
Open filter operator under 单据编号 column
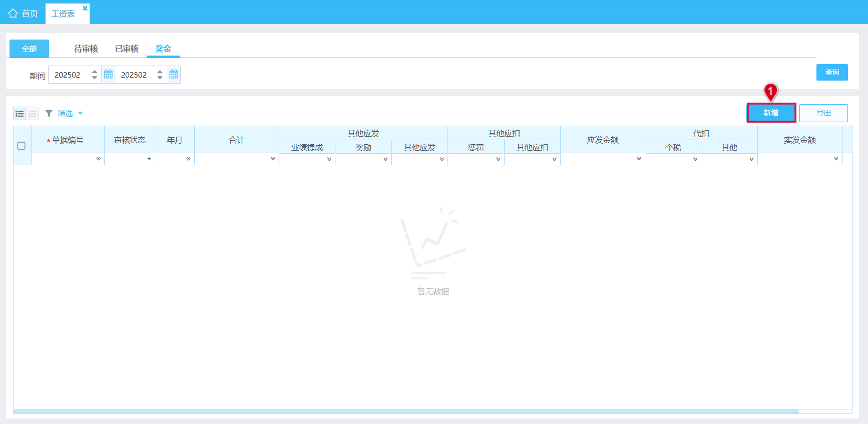98,159
